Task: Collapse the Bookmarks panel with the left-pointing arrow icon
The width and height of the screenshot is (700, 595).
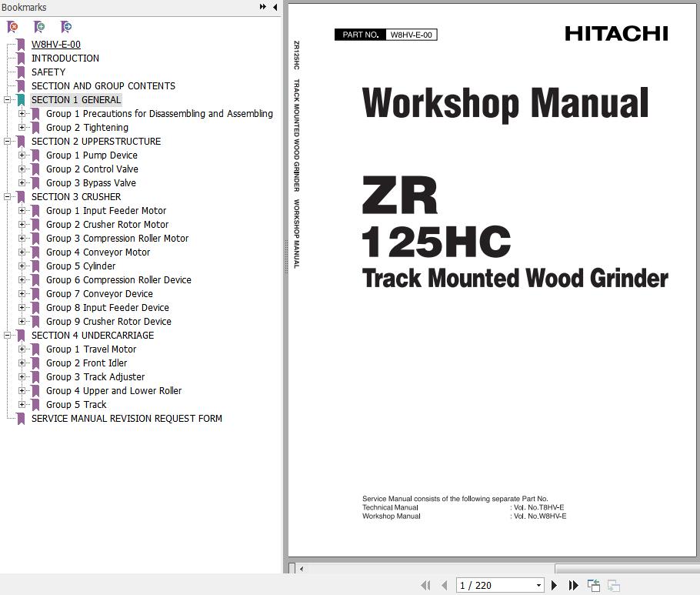Action: 275,7
